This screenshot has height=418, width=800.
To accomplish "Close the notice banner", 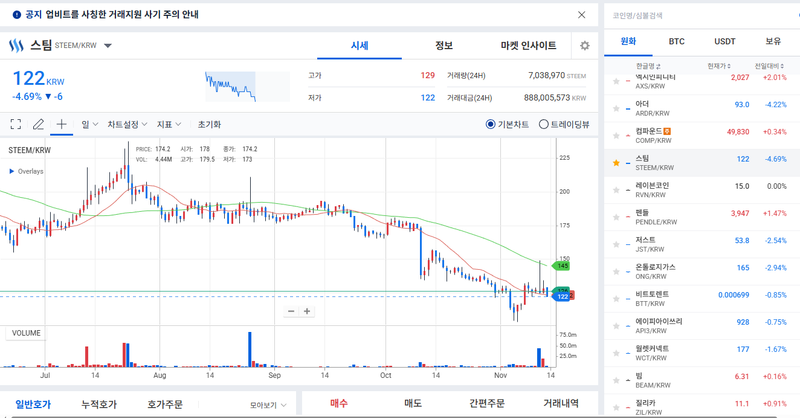I will pyautogui.click(x=582, y=15).
